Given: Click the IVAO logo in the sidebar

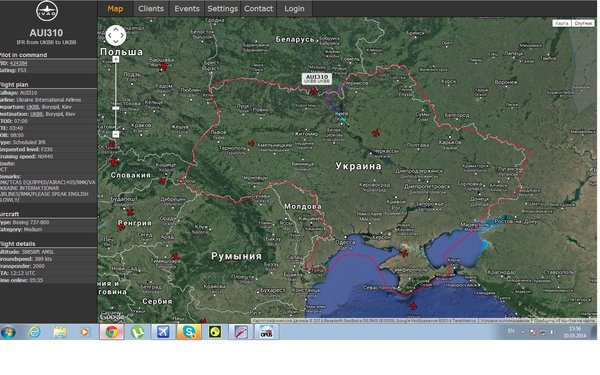Looking at the screenshot, I should [47, 11].
